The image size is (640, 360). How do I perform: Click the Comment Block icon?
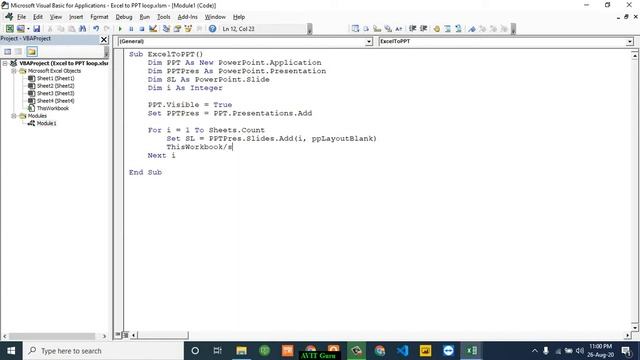pos(448,29)
